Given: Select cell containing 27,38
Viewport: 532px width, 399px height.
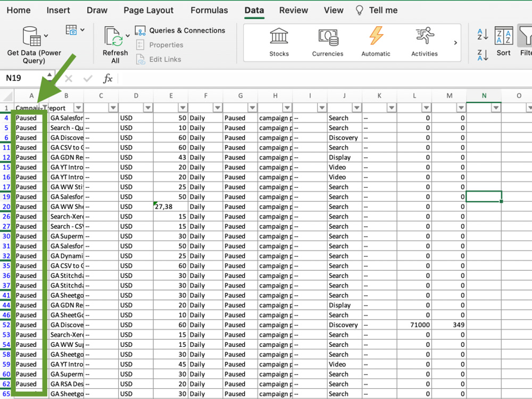Looking at the screenshot, I should point(171,206).
